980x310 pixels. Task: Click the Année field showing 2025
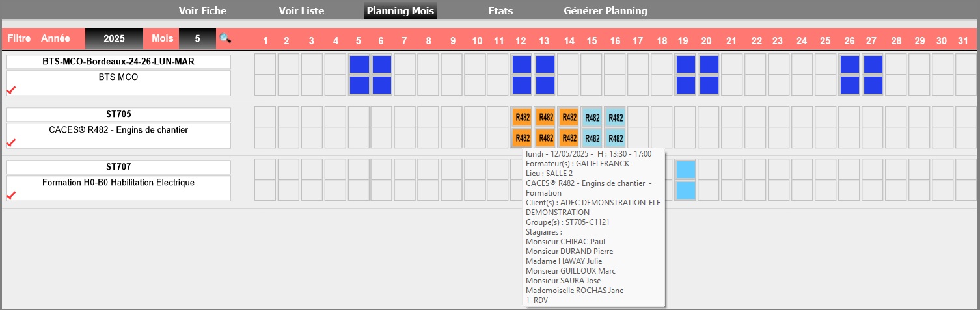114,38
